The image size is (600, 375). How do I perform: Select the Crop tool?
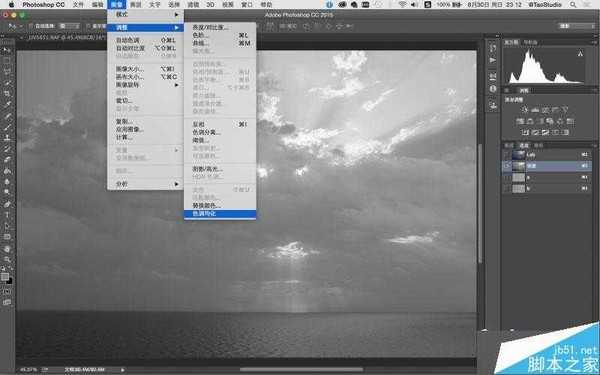tap(7, 93)
